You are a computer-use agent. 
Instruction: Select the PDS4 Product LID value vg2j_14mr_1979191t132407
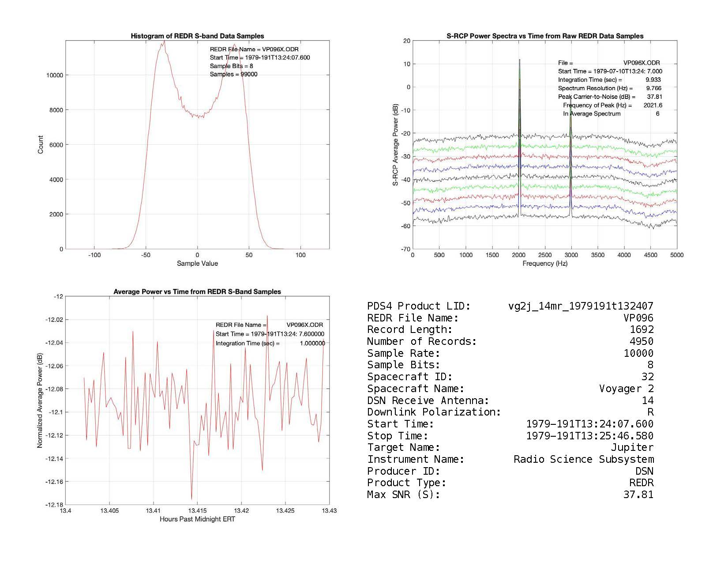(581, 306)
